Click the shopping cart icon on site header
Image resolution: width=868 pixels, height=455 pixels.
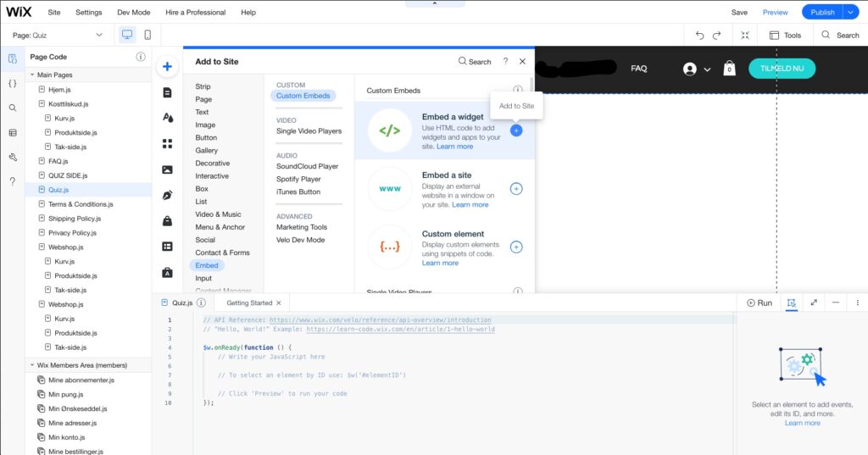(730, 68)
